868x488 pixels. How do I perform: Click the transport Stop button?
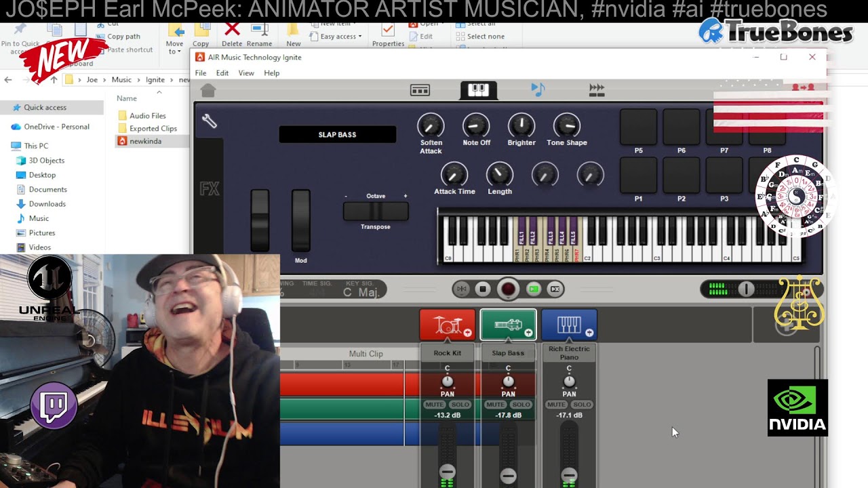(483, 289)
